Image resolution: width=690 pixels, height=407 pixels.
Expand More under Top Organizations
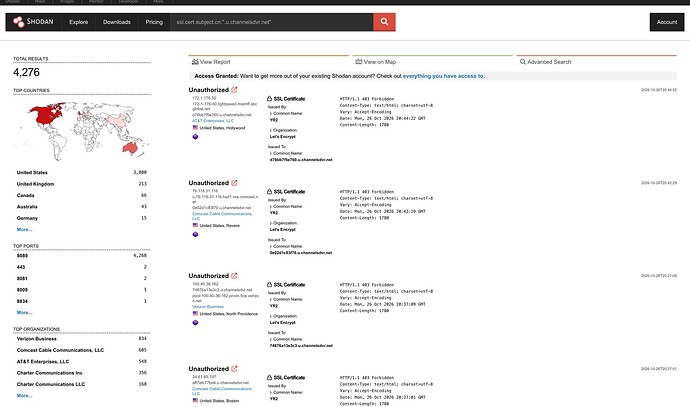coord(24,396)
